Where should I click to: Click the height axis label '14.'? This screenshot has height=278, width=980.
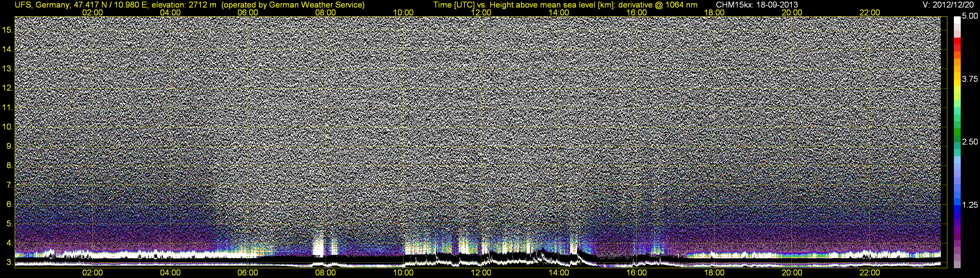(8, 49)
